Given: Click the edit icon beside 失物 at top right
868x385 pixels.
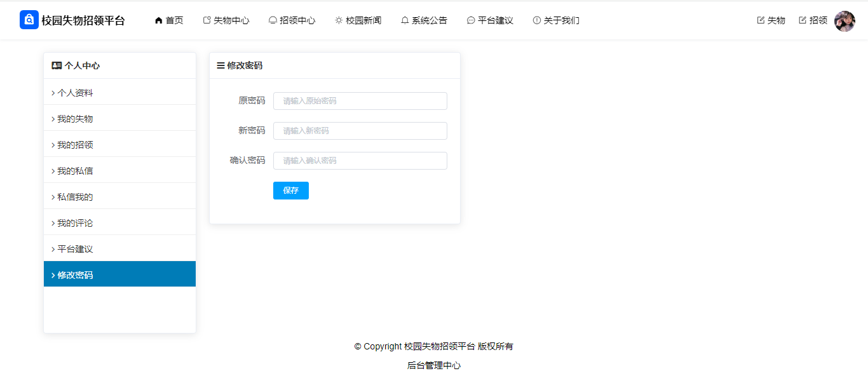Looking at the screenshot, I should point(761,20).
